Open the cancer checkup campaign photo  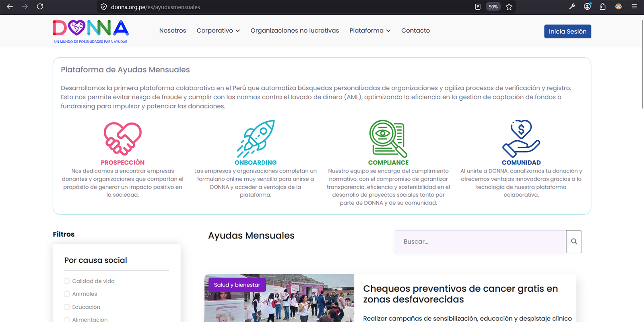(279, 298)
